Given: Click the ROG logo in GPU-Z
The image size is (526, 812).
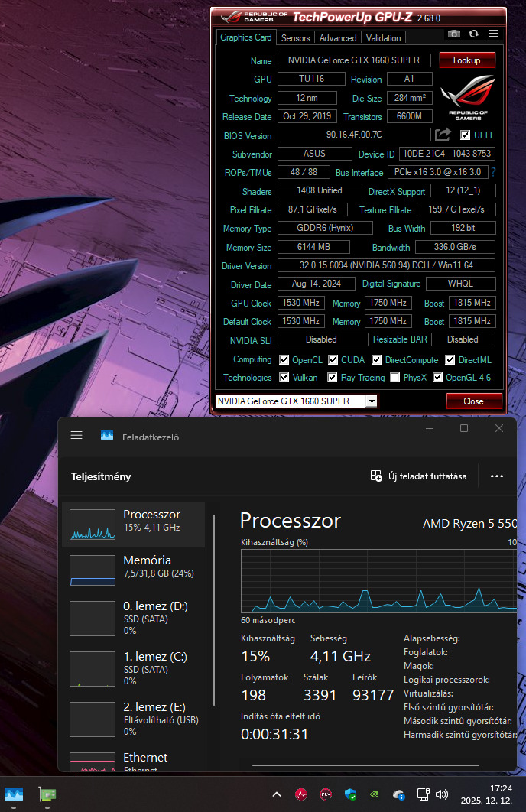Looking at the screenshot, I should (x=468, y=97).
